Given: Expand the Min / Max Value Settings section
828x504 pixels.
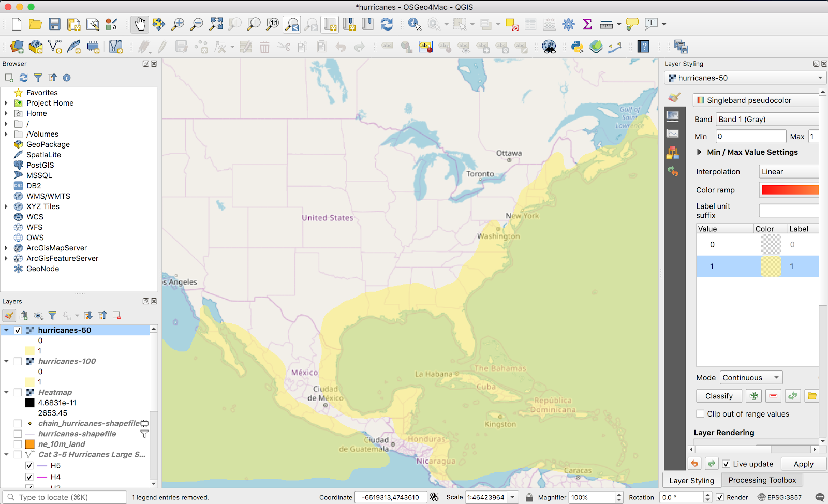Looking at the screenshot, I should [x=700, y=152].
